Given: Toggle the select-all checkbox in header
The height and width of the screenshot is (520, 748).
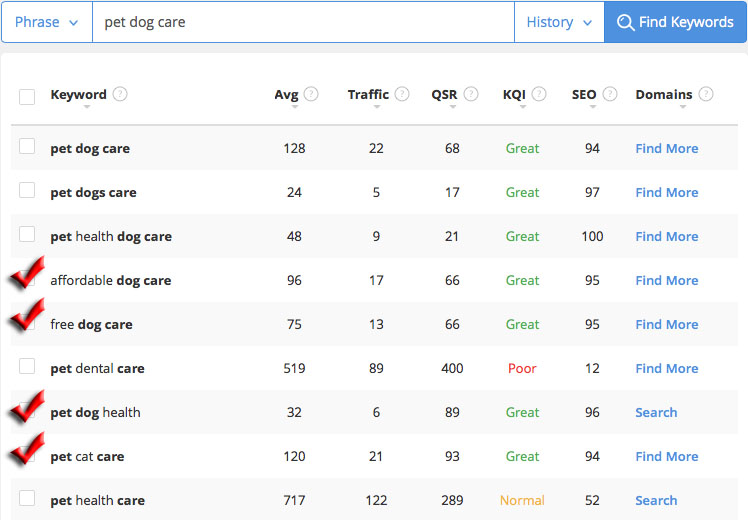Looking at the screenshot, I should (27, 96).
